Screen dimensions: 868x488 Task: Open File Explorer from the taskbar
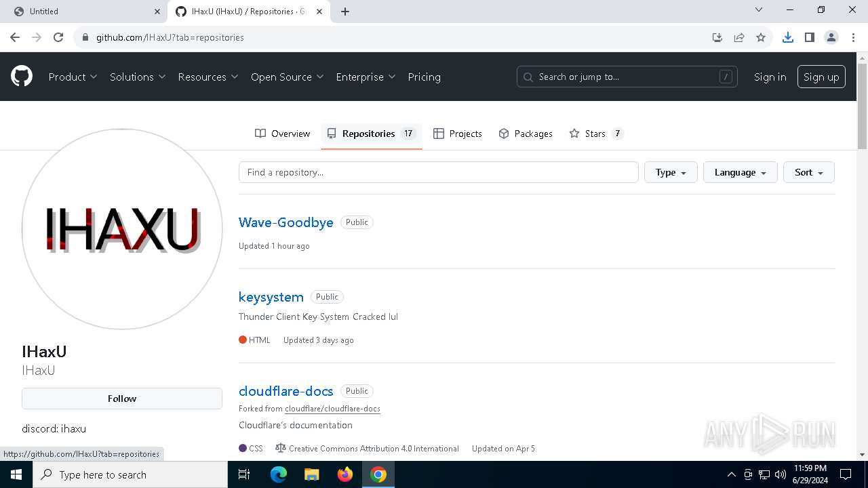pyautogui.click(x=311, y=474)
